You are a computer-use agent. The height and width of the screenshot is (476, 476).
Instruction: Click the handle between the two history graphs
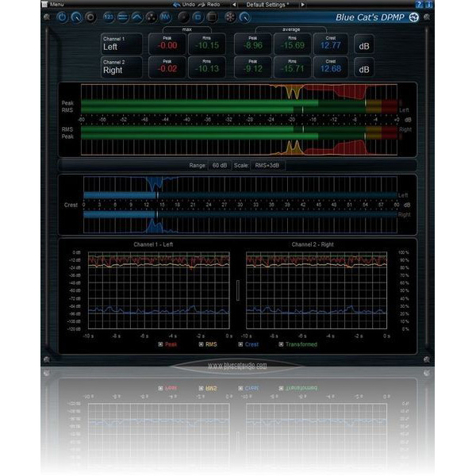point(238,290)
